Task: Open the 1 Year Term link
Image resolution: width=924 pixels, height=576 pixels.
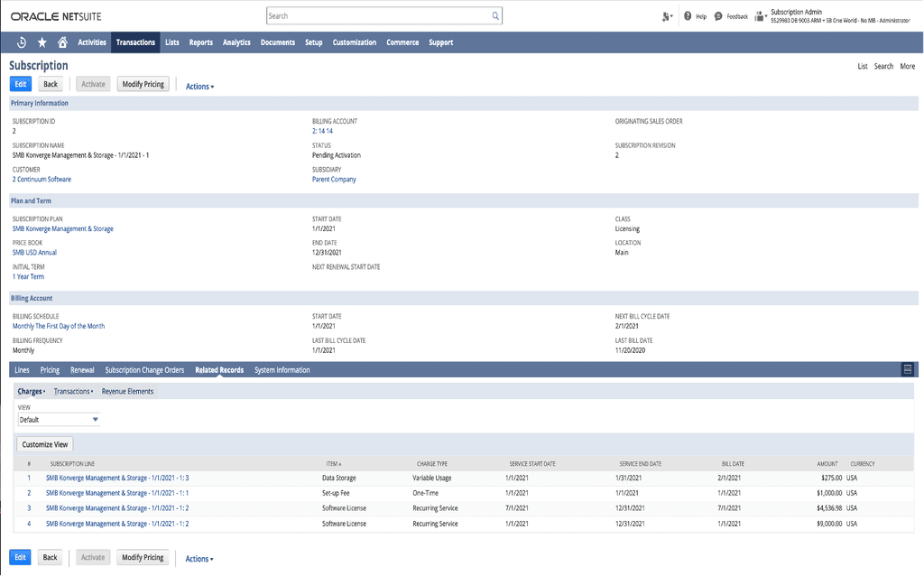Action: (28, 276)
